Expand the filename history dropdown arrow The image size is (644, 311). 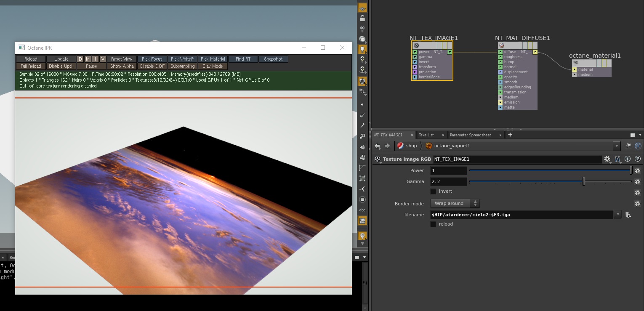tap(617, 215)
